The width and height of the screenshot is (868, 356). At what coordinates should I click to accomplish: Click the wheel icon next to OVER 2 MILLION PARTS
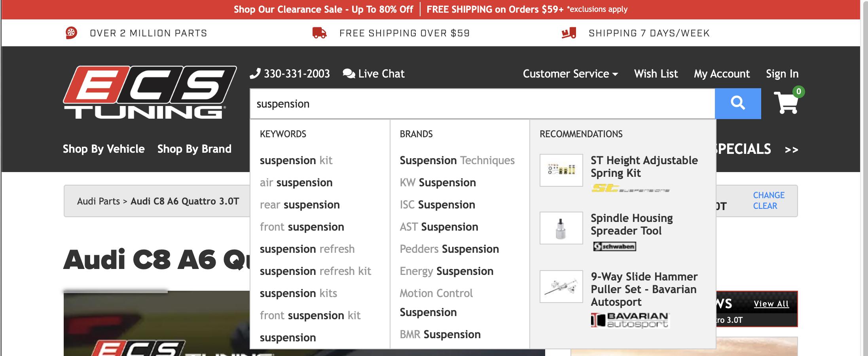point(71,33)
